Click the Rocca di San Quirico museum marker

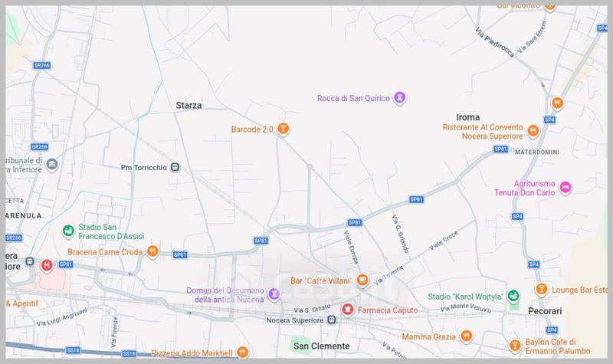399,98
